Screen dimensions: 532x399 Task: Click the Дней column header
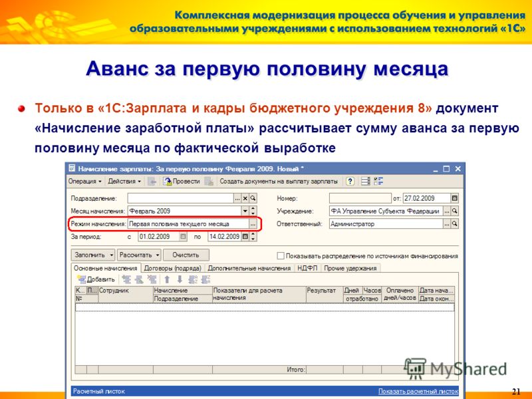(x=353, y=291)
